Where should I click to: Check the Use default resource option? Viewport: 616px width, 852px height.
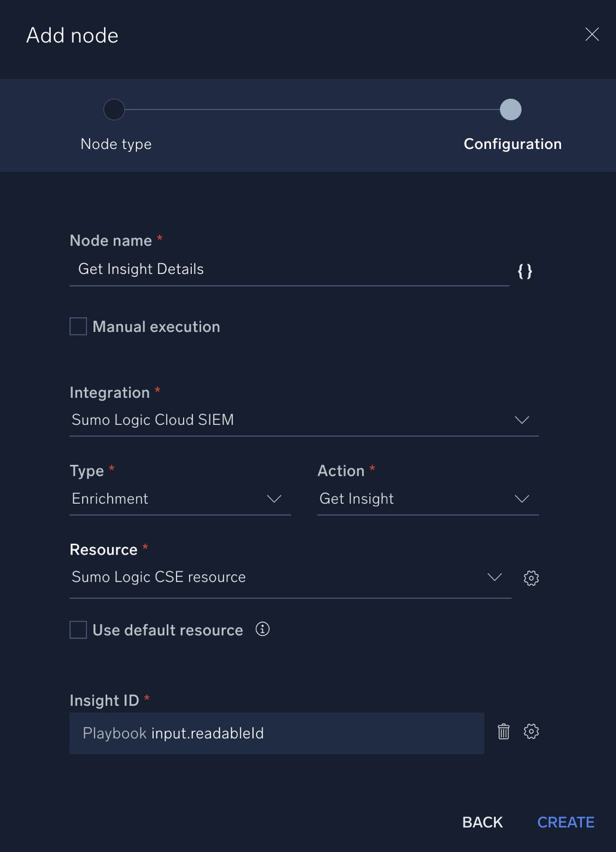pos(78,629)
